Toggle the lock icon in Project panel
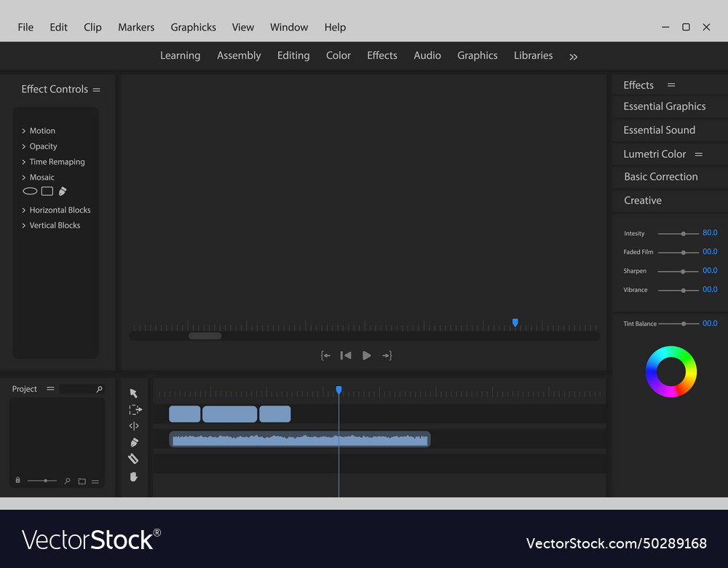This screenshot has height=568, width=728. 17,481
